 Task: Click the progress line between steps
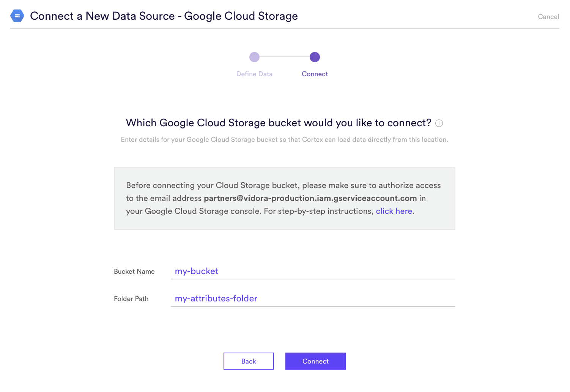click(285, 57)
